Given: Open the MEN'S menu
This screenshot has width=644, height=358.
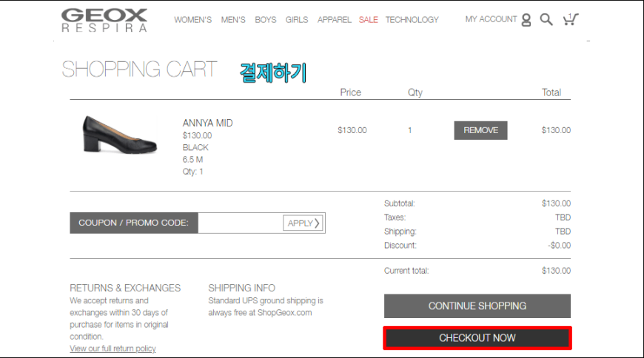Looking at the screenshot, I should tap(233, 20).
